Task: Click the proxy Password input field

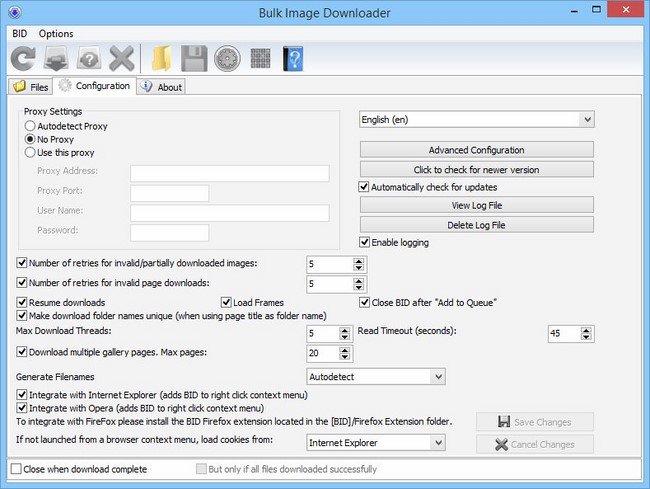Action: (170, 232)
